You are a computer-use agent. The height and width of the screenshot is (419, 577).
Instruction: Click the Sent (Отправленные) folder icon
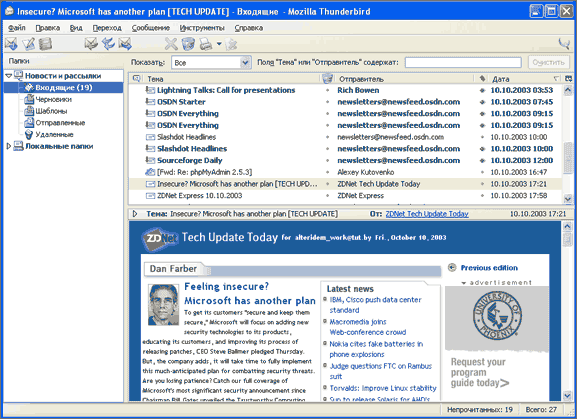[29, 123]
